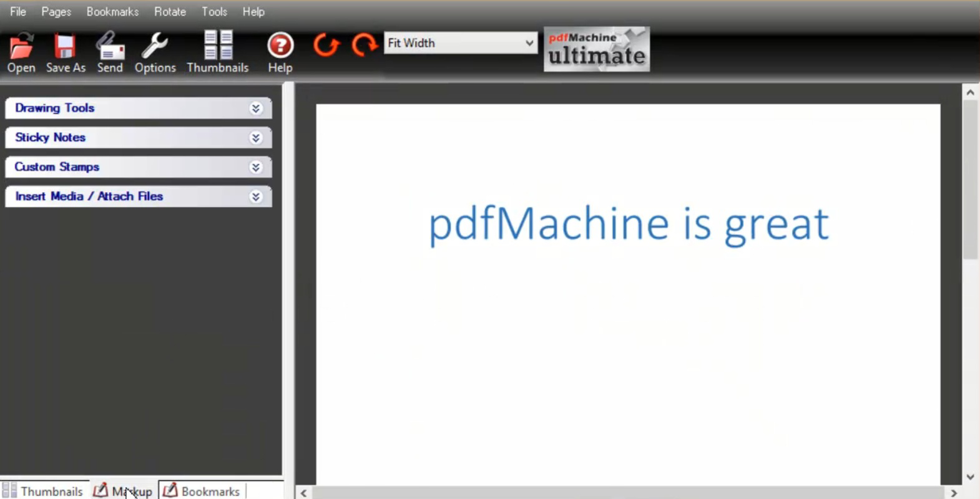
Task: Switch to the Markup bottom tab
Action: 123,491
